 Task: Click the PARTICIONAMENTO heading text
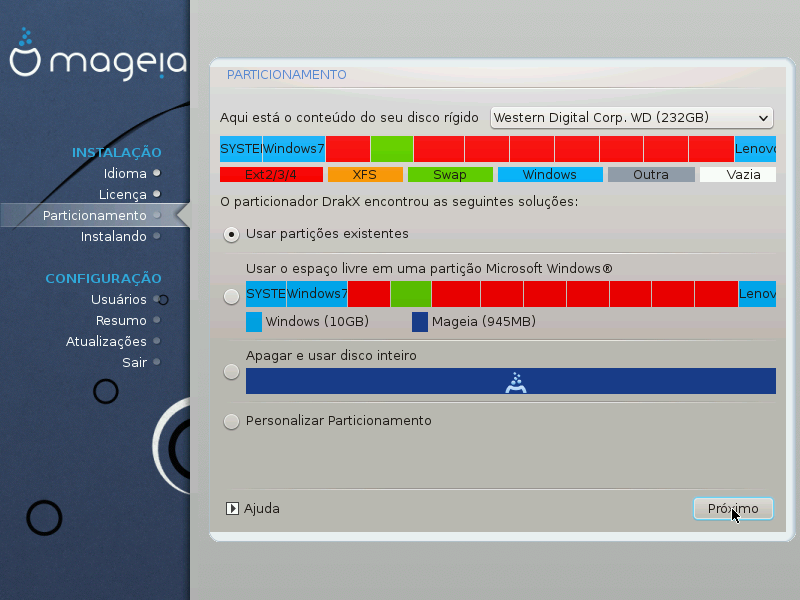(287, 74)
